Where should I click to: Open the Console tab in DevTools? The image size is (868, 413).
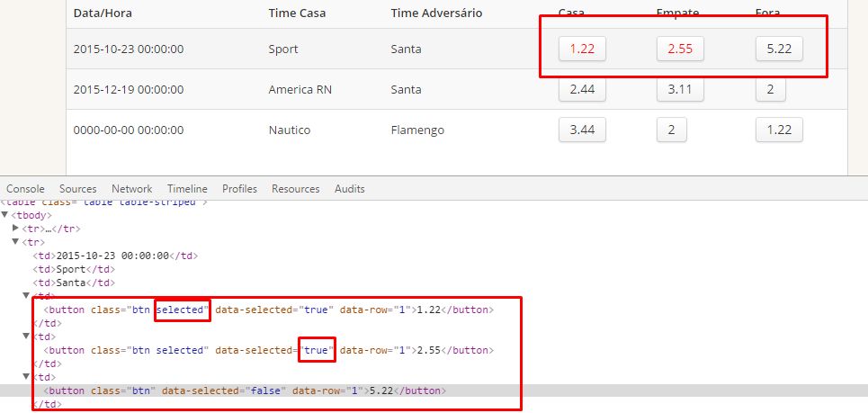pyautogui.click(x=25, y=189)
